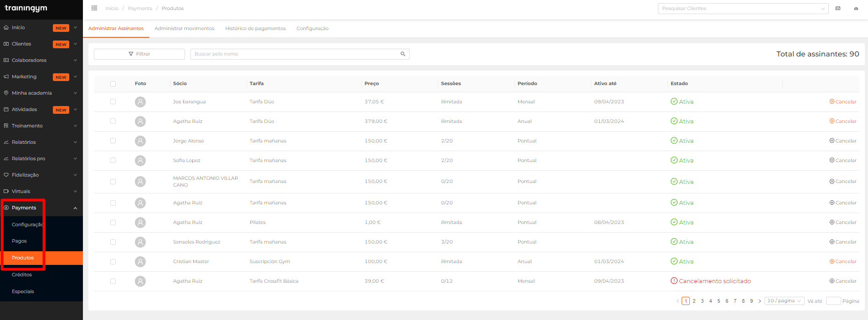Image resolution: width=868 pixels, height=320 pixels.
Task: Click the Colaboradores icon in sidebar
Action: [x=6, y=60]
